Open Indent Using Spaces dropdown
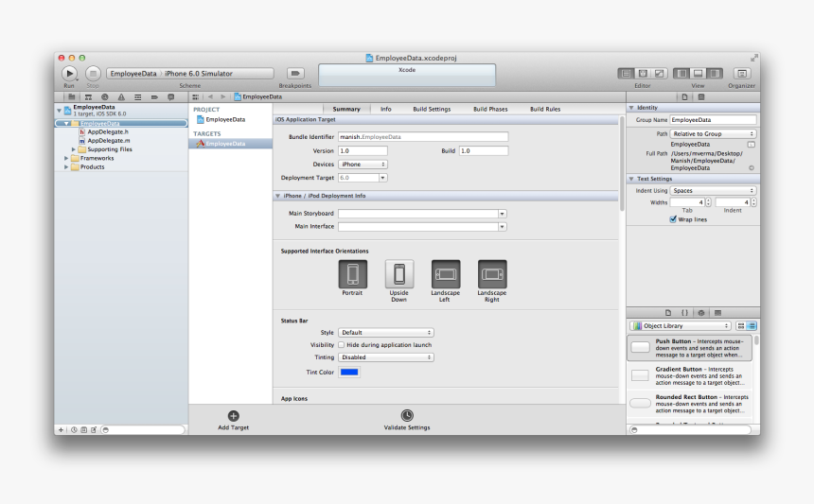The image size is (814, 504). click(713, 191)
